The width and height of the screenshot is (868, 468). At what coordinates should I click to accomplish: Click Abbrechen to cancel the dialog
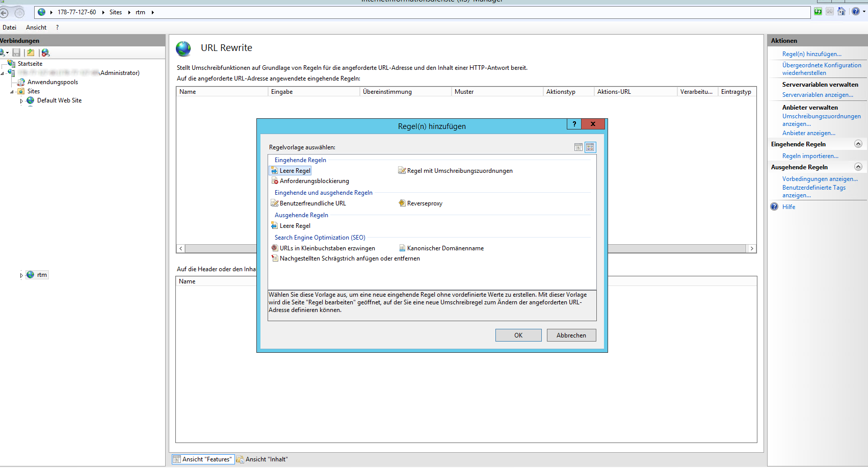[x=571, y=335]
